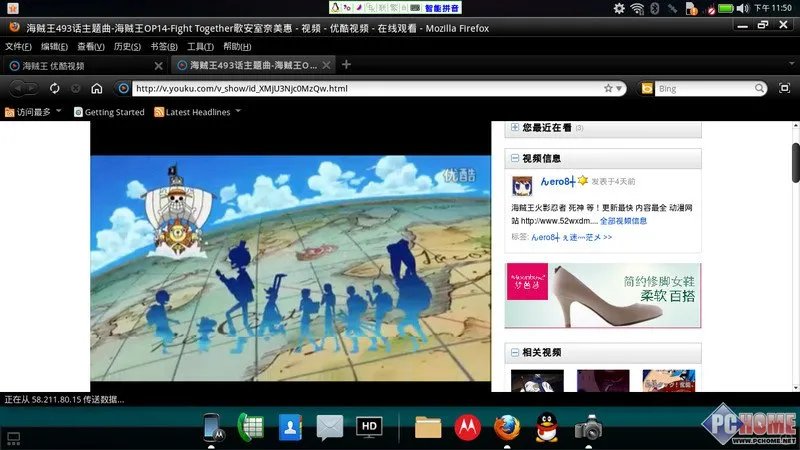Open a new tab with the plus button
800x450 pixels.
point(346,64)
